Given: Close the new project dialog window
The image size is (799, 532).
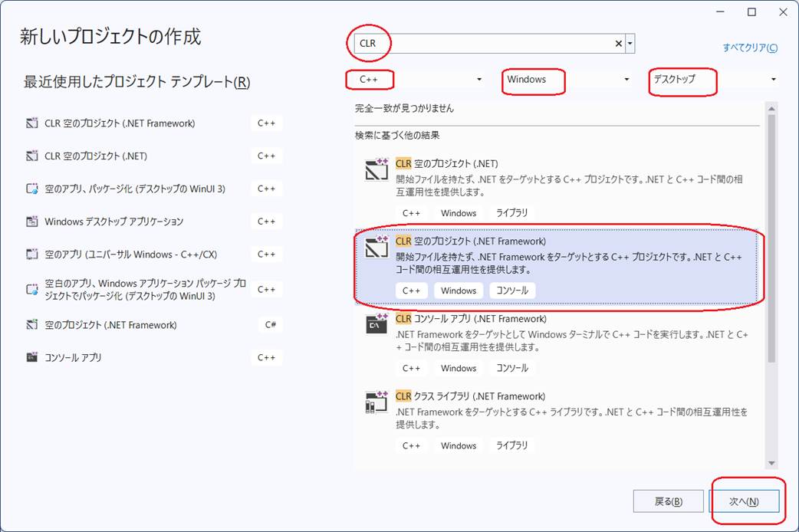Looking at the screenshot, I should (783, 12).
